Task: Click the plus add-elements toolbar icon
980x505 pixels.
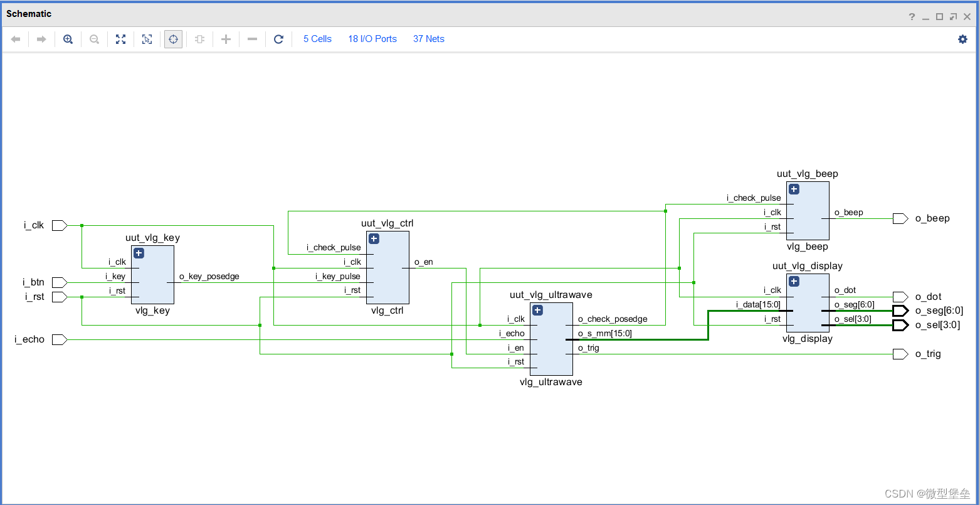Action: point(226,39)
